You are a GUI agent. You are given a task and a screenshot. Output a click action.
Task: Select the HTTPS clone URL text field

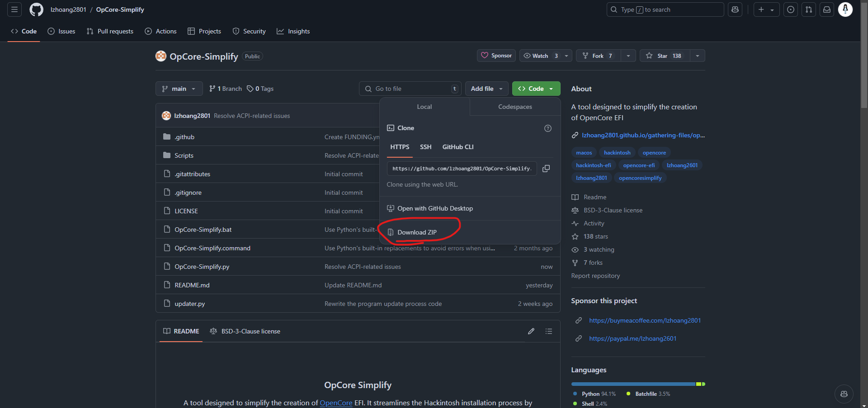462,169
